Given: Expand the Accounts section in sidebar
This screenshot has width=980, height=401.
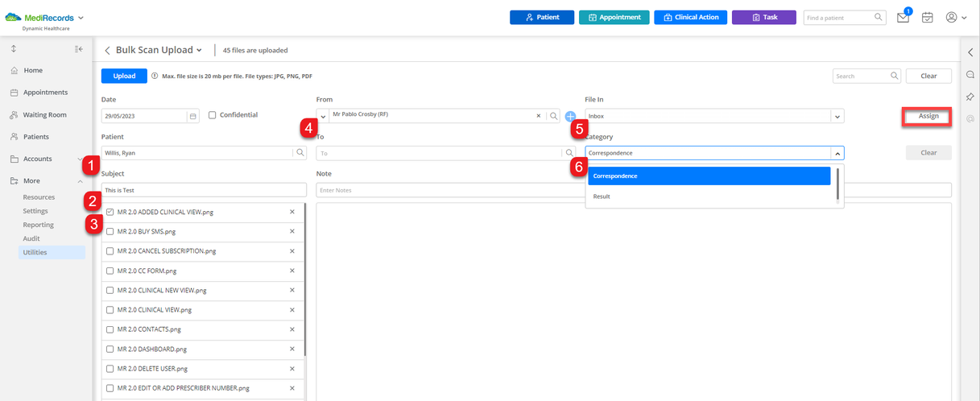Looking at the screenshot, I should [x=80, y=159].
